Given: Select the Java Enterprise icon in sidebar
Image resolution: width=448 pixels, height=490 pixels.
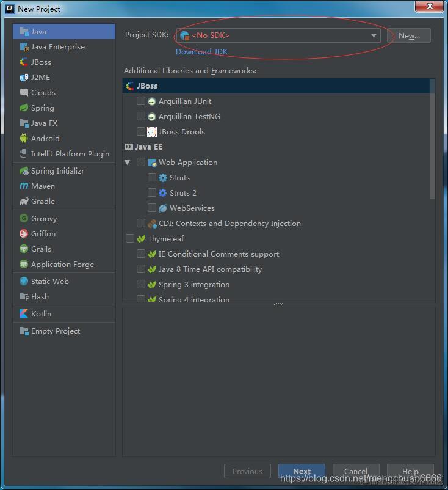Looking at the screenshot, I should pyautogui.click(x=24, y=47).
